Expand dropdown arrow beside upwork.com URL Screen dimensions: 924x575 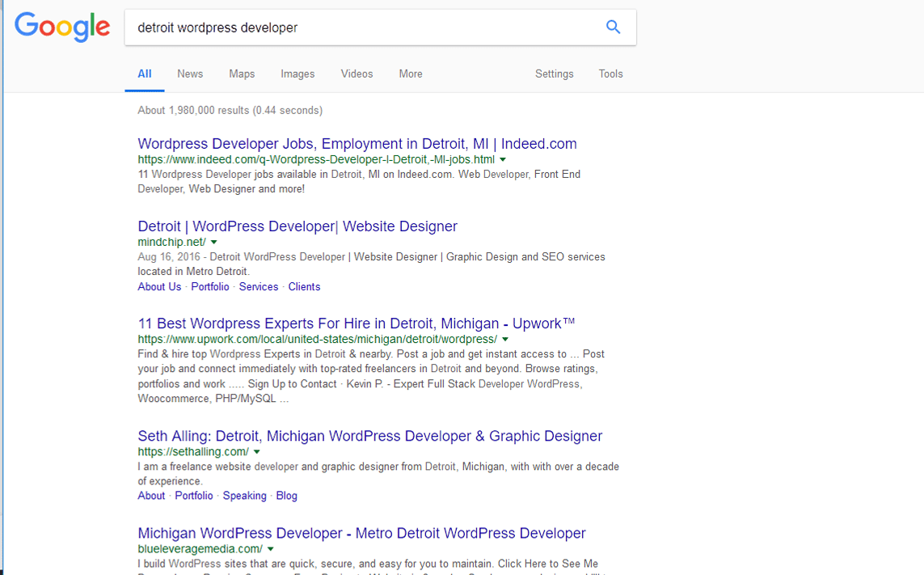(x=505, y=340)
